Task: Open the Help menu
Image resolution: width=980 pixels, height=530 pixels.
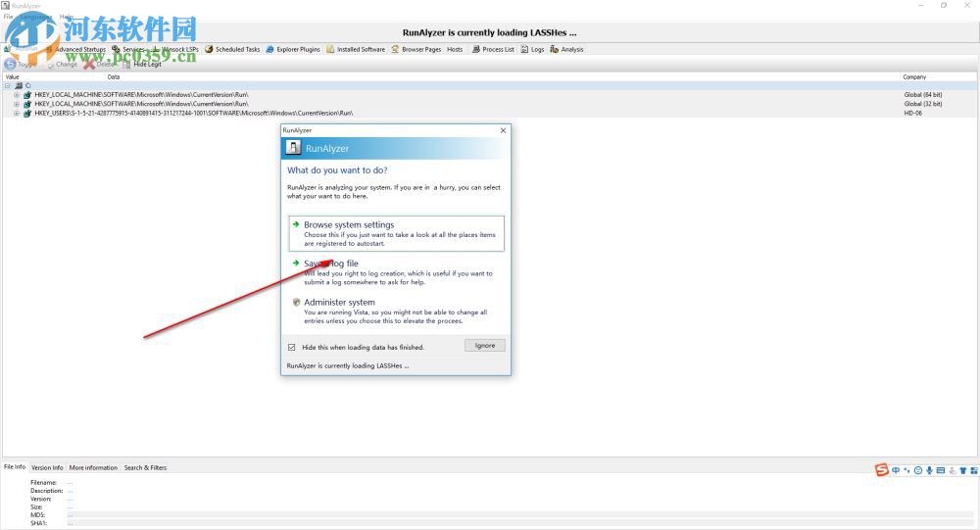Action: click(67, 17)
